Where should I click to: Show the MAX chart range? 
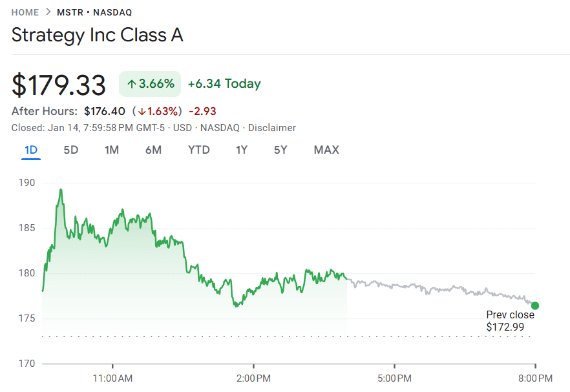(x=326, y=150)
